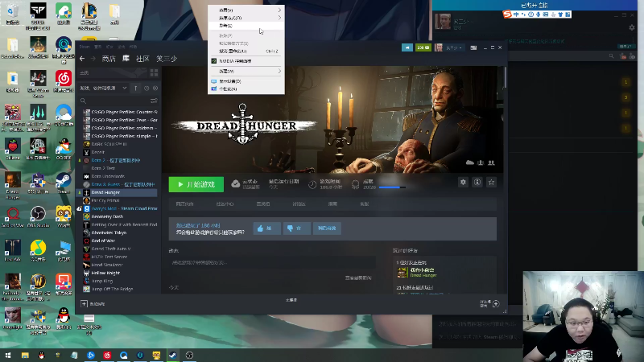The width and height of the screenshot is (644, 362).
Task: Select 个性化(R) in context menu
Action: pos(246,88)
